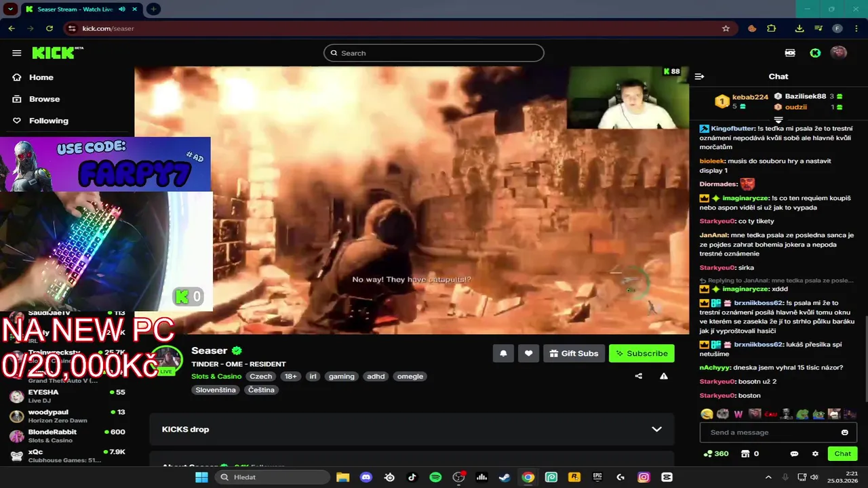Image resolution: width=868 pixels, height=488 pixels.
Task: Send message with green Chat button
Action: pos(843,453)
